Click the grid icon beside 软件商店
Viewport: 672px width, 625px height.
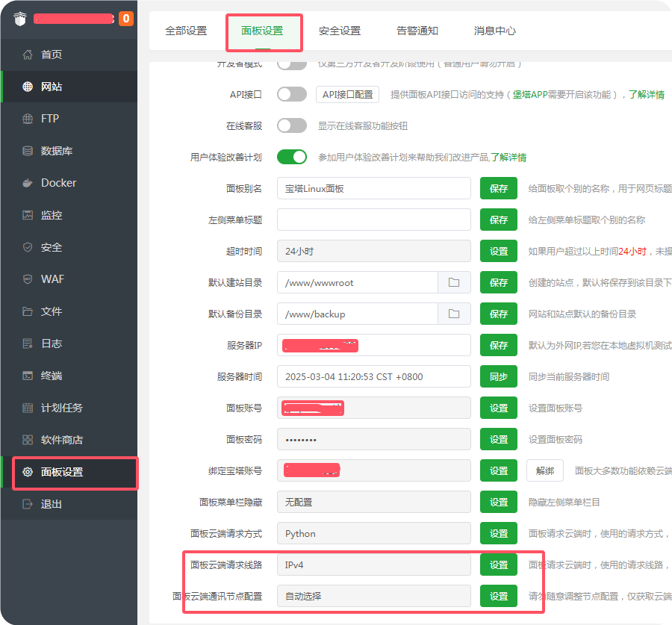pyautogui.click(x=28, y=440)
